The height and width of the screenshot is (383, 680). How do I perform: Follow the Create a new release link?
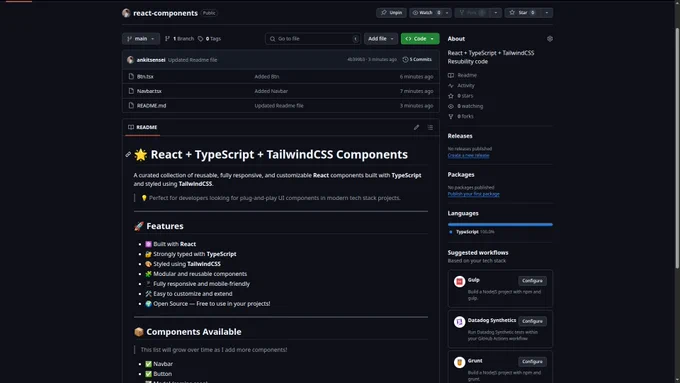[x=468, y=155]
